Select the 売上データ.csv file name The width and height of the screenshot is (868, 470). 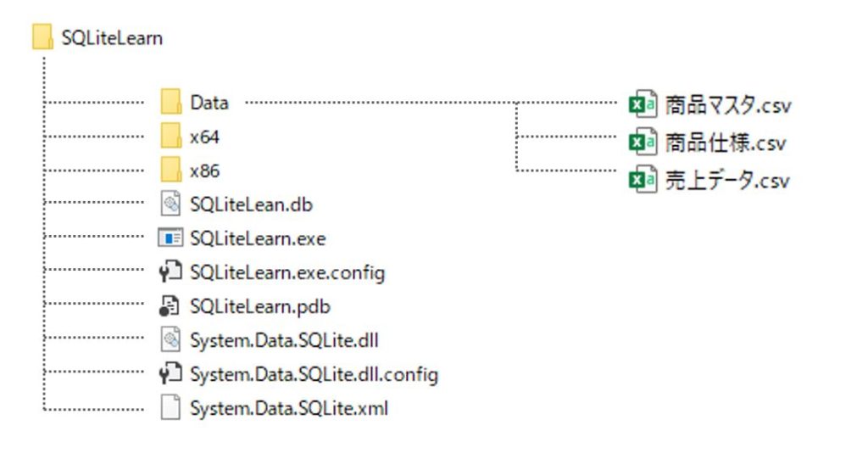click(727, 180)
